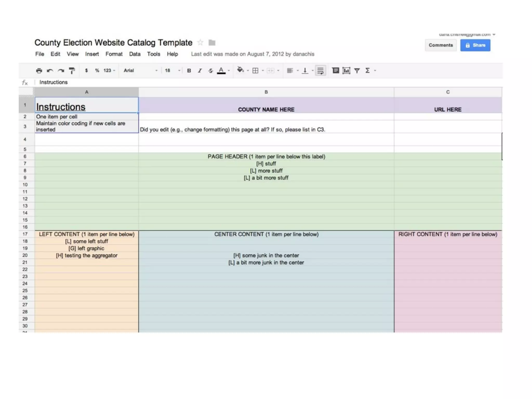The width and height of the screenshot is (532, 399).
Task: Click the filter funnel icon
Action: pyautogui.click(x=357, y=71)
